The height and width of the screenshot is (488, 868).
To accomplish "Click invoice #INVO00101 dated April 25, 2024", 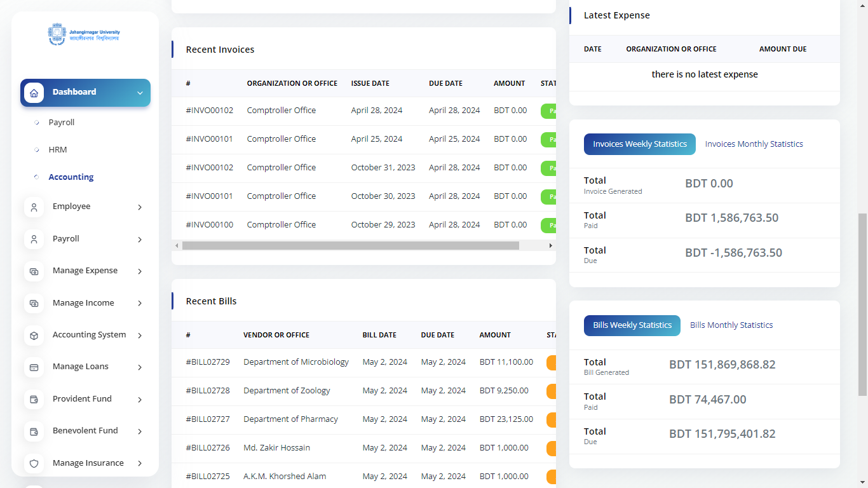I will 210,139.
